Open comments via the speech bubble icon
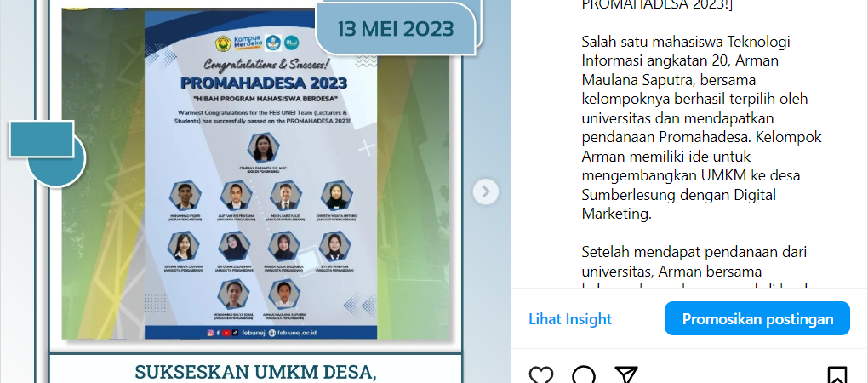 tap(584, 374)
